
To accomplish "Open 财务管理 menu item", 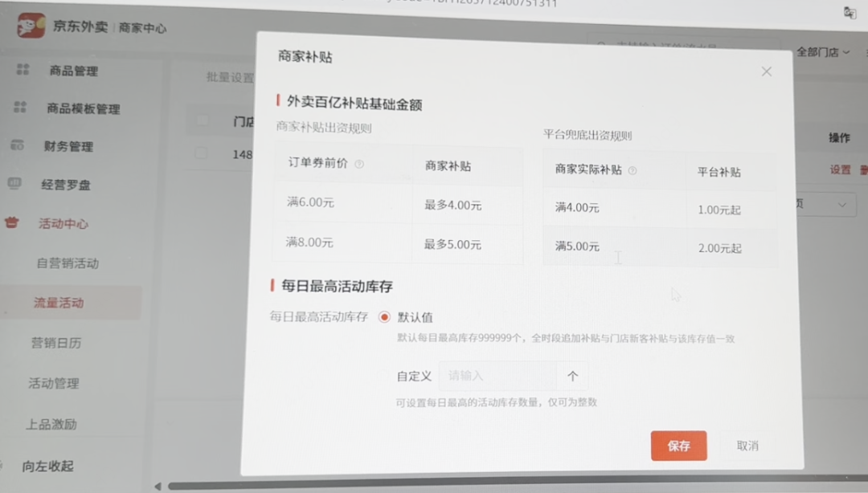I will [68, 146].
